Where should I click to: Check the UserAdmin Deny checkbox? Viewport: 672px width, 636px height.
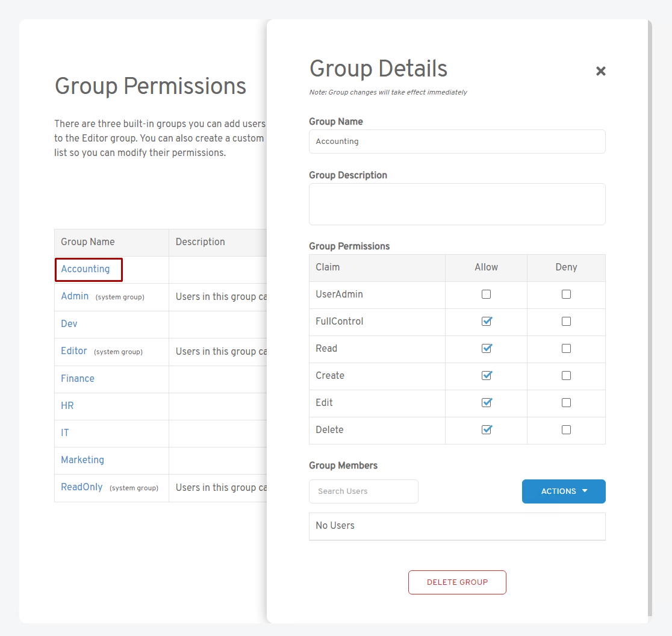[566, 295]
